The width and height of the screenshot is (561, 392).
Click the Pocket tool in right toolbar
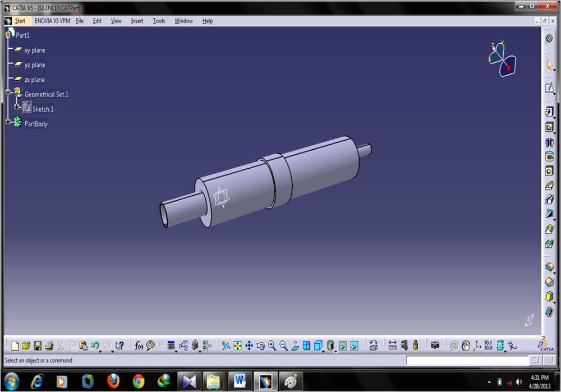pyautogui.click(x=549, y=127)
